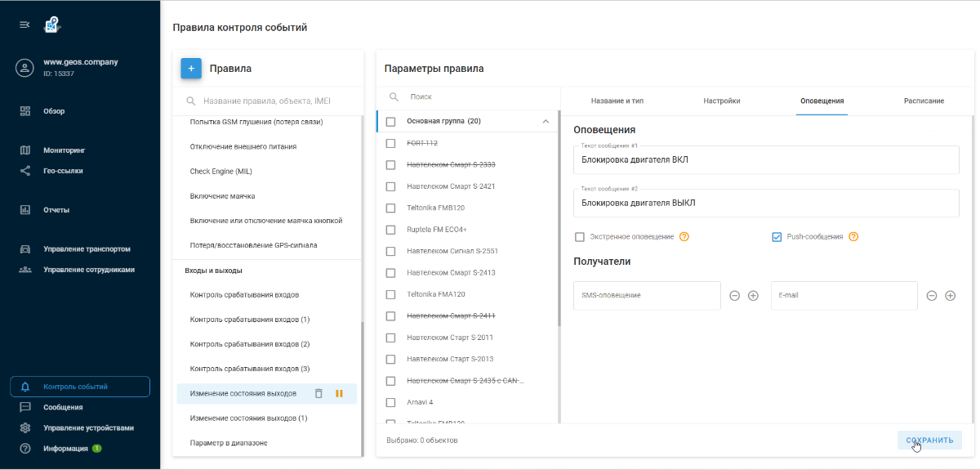This screenshot has height=470, width=980.
Task: Click help icon next to Push-сообщения
Action: point(853,237)
